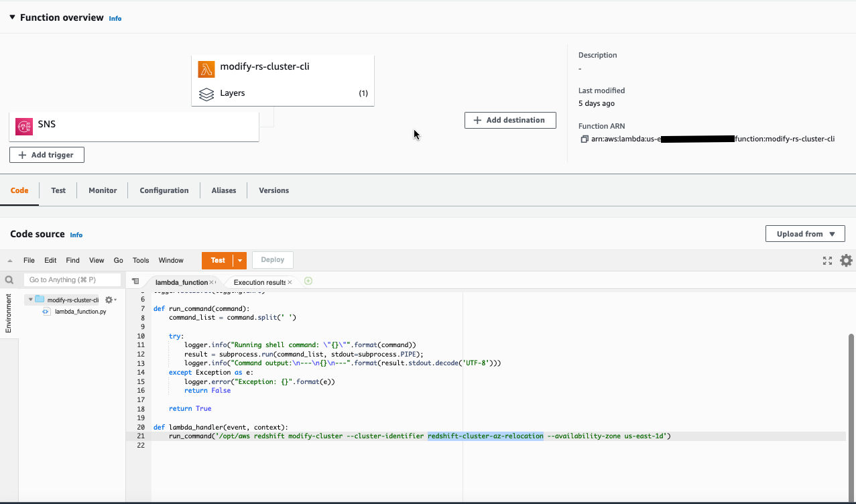Switch to the Configuration tab

coord(164,190)
